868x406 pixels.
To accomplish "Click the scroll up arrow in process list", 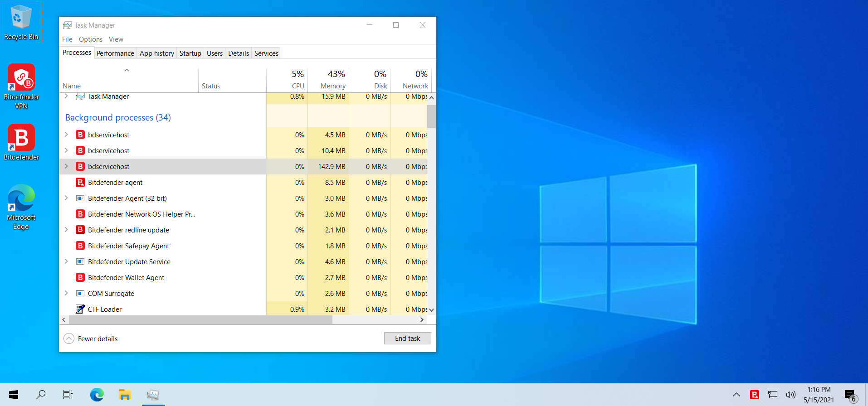I will [431, 97].
